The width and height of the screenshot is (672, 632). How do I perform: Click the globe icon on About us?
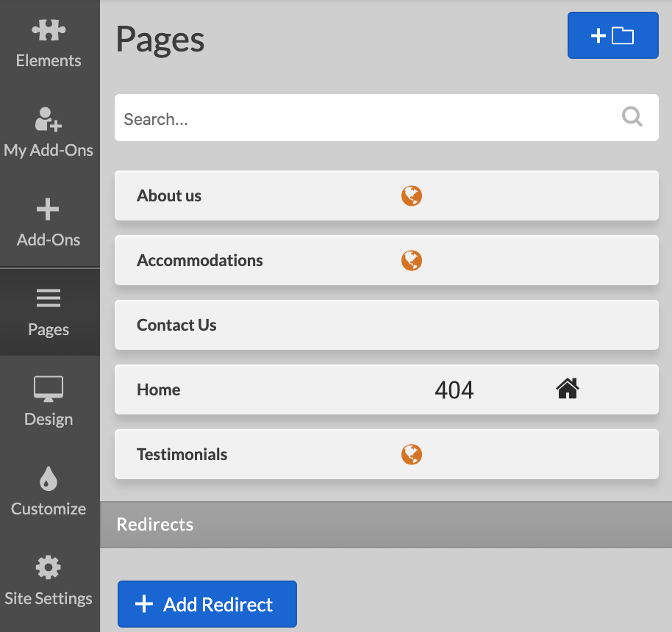coord(412,195)
